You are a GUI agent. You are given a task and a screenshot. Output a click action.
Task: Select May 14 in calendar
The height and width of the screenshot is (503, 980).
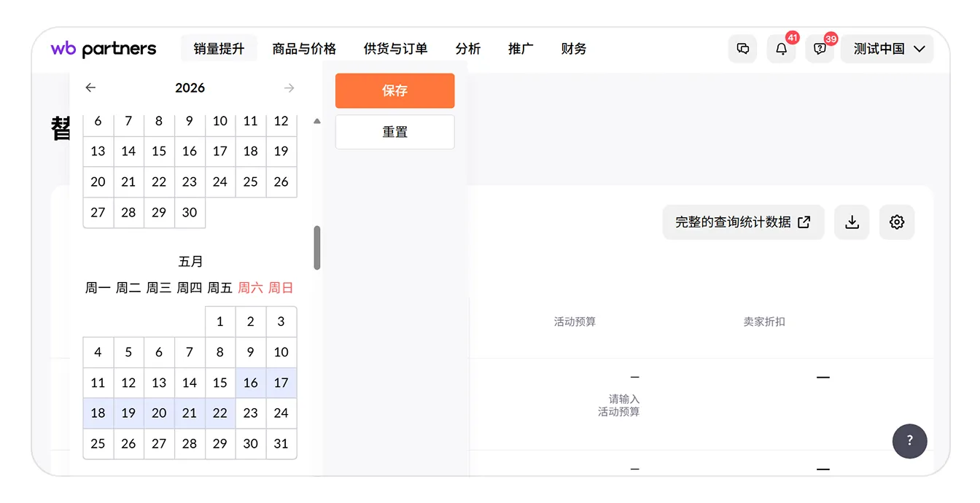(190, 383)
